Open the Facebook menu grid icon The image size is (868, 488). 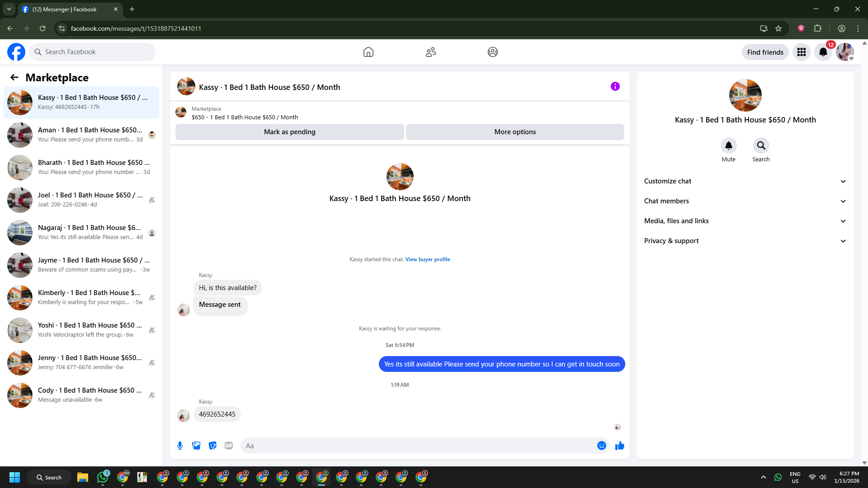801,52
